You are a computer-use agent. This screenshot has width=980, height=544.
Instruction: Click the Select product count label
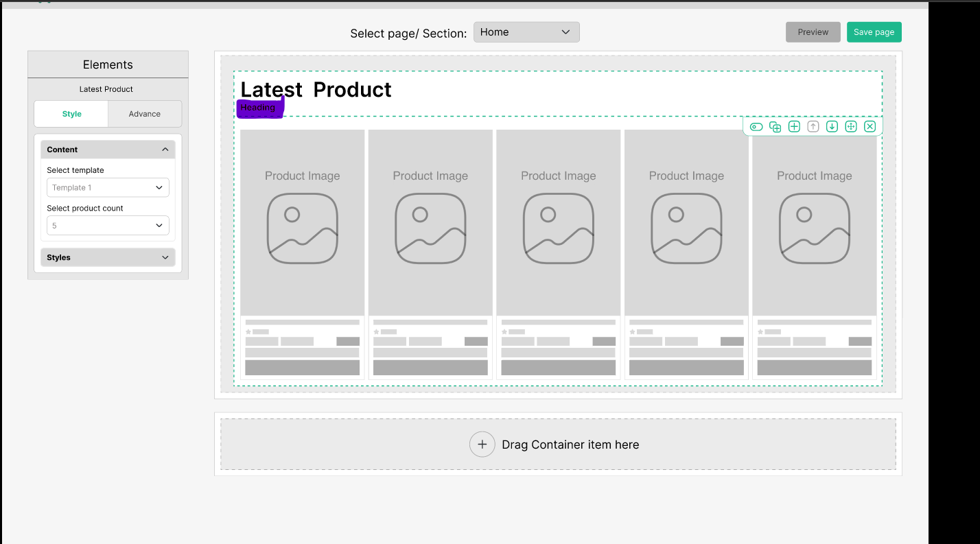[85, 208]
